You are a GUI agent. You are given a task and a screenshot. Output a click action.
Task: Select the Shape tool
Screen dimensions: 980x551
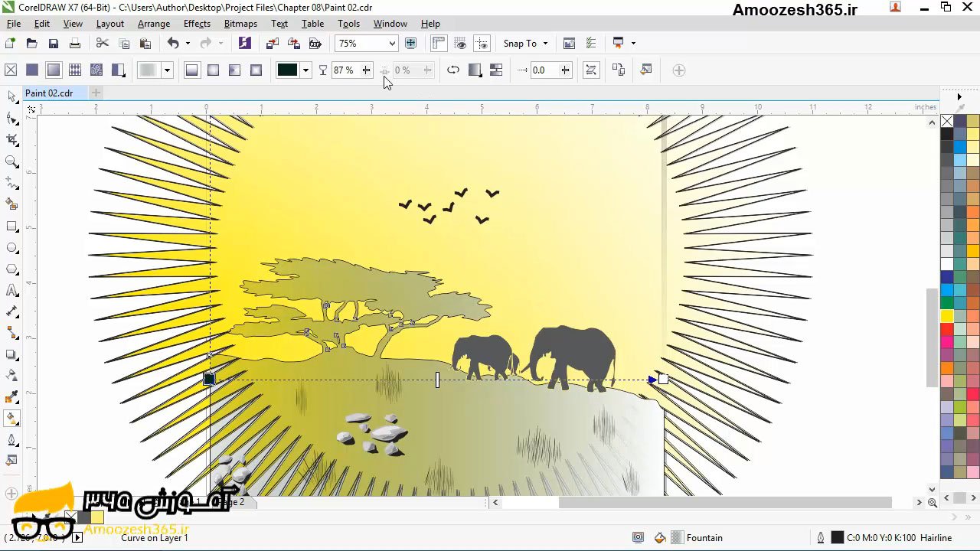pos(12,119)
